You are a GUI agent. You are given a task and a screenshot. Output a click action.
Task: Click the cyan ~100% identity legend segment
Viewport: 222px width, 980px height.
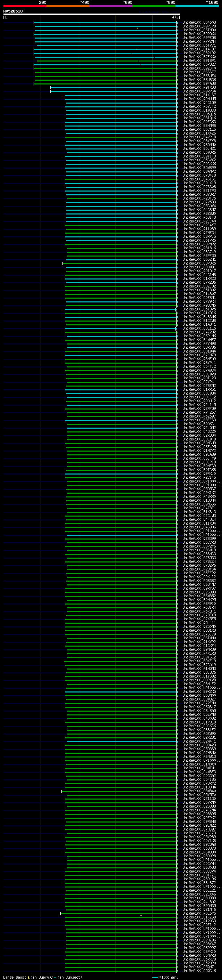pos(197,6)
